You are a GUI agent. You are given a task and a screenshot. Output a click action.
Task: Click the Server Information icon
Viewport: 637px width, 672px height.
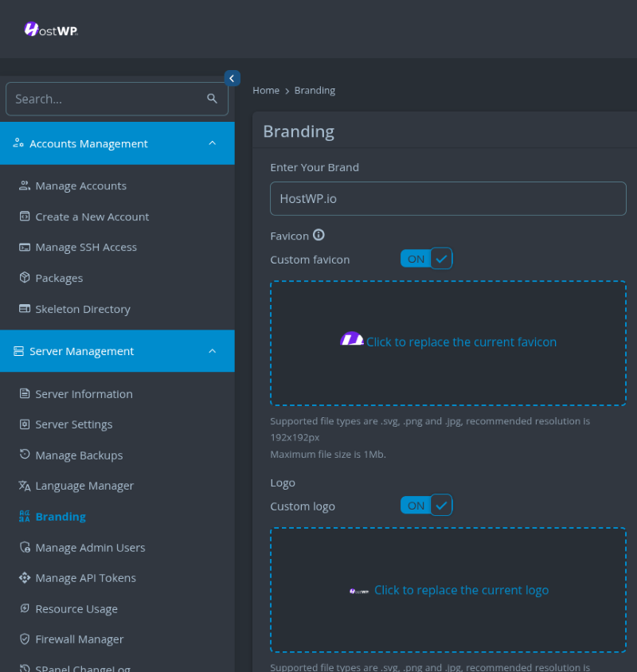pos(25,393)
